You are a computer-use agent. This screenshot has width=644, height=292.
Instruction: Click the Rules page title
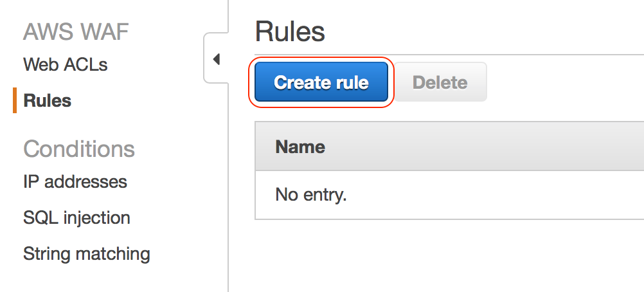[x=290, y=31]
